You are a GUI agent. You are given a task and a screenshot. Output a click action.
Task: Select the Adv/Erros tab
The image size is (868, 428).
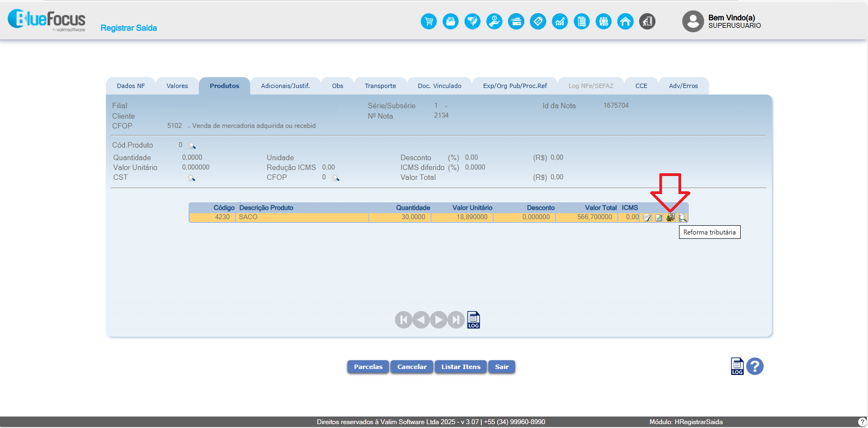coord(683,86)
